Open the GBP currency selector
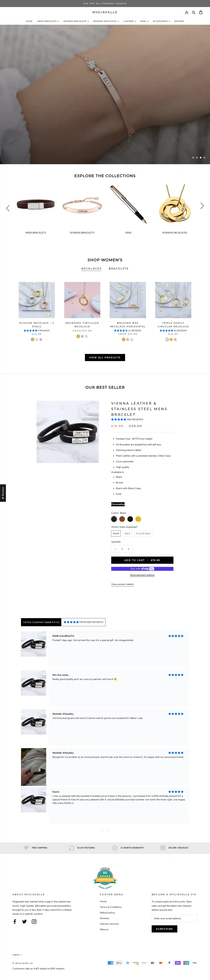 pos(17,954)
